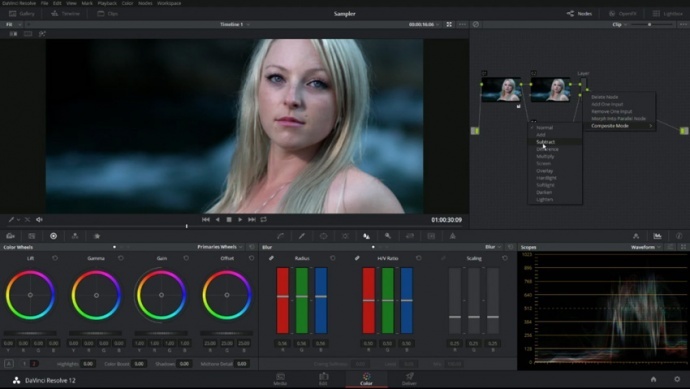Image resolution: width=690 pixels, height=389 pixels.
Task: Expand the Composite Mode submenu
Action: pos(621,126)
